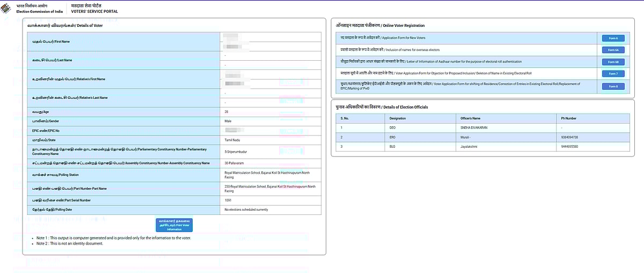Select the Application Form for New Voters row

(x=380, y=38)
